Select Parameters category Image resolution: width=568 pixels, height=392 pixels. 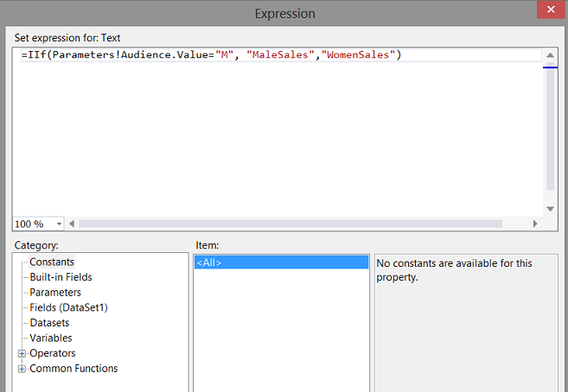(x=55, y=293)
